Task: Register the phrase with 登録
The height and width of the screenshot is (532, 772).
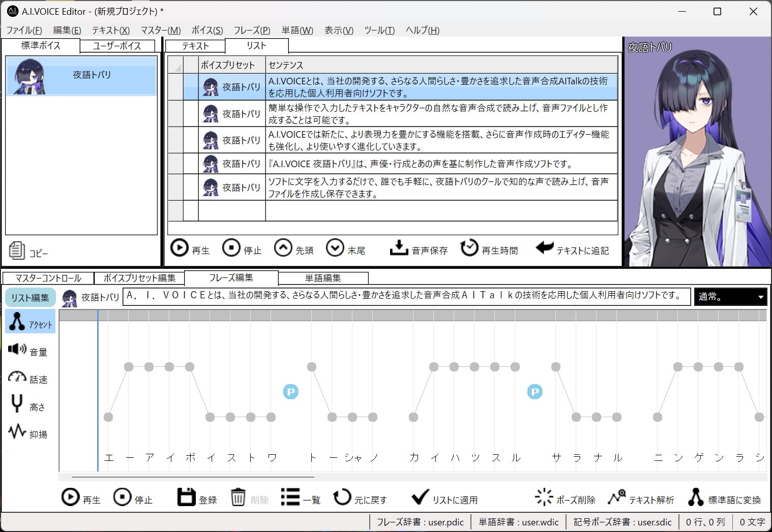Action: click(x=197, y=497)
